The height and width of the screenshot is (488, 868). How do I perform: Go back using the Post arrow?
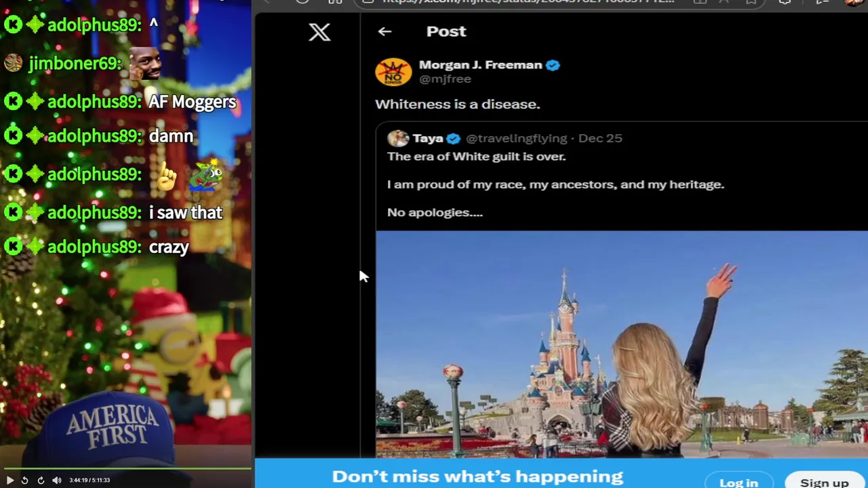(x=384, y=31)
